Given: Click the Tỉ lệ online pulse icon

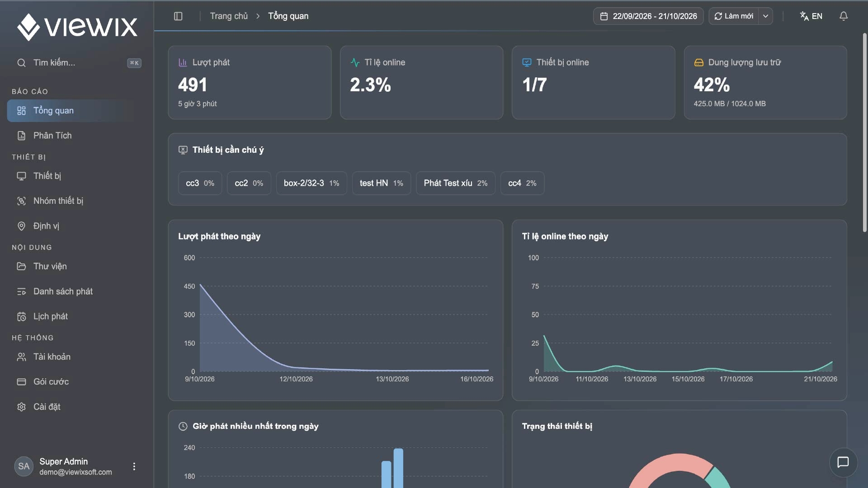Looking at the screenshot, I should pyautogui.click(x=355, y=62).
